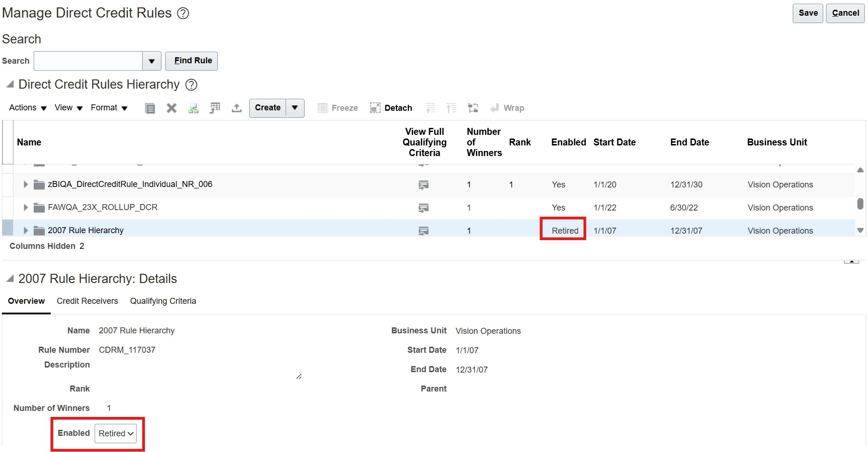868x452 pixels.
Task: Click the export table grid icon
Action: point(215,108)
